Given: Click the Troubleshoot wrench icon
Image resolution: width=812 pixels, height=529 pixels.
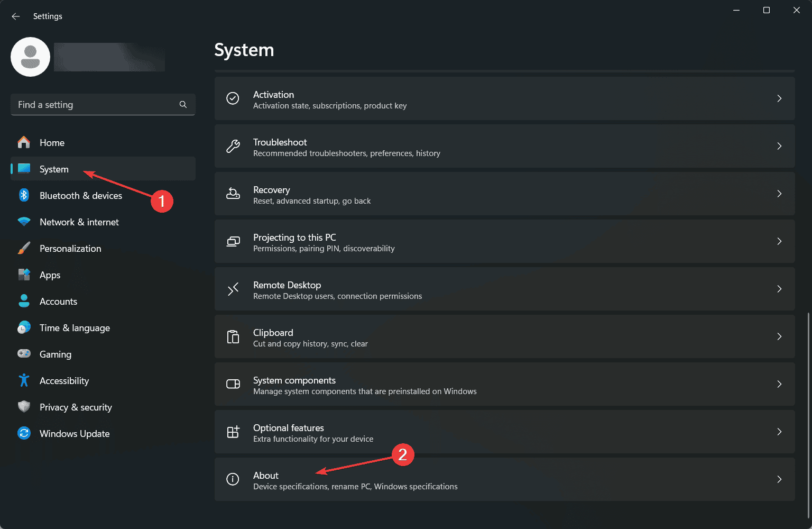Looking at the screenshot, I should click(x=233, y=146).
